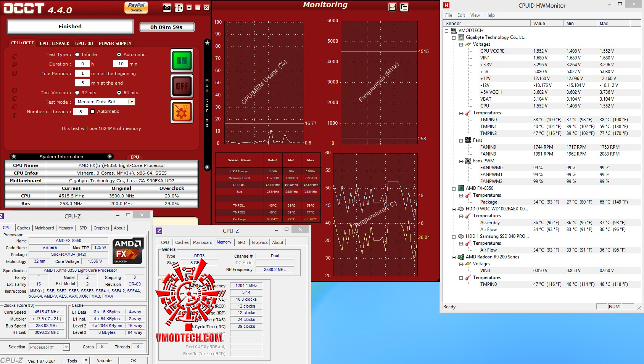This screenshot has height=364, width=644.
Task: Click the Duration hours input field
Action: 82,64
